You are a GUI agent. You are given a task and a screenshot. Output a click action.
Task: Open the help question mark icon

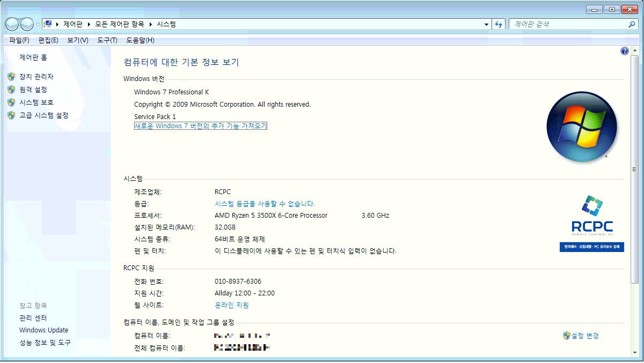tap(624, 51)
